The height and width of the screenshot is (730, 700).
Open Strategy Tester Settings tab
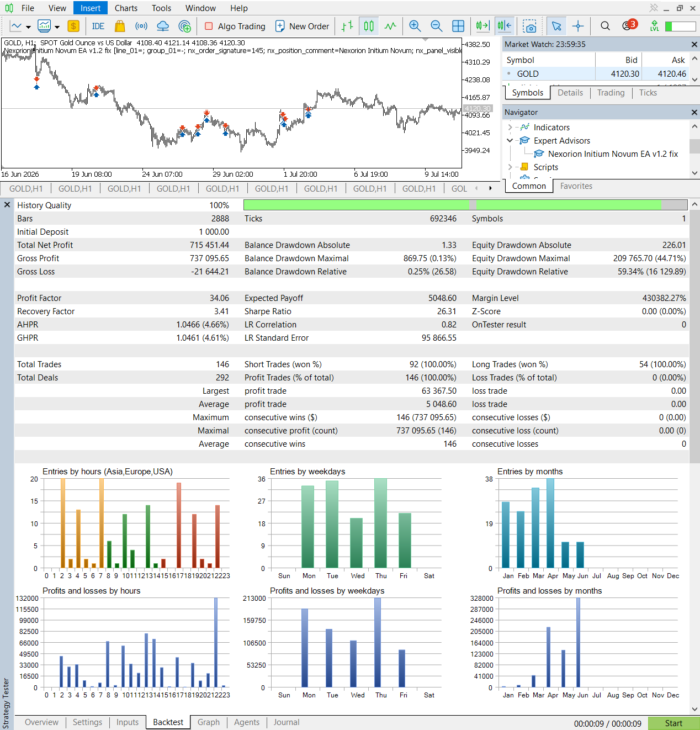click(87, 722)
